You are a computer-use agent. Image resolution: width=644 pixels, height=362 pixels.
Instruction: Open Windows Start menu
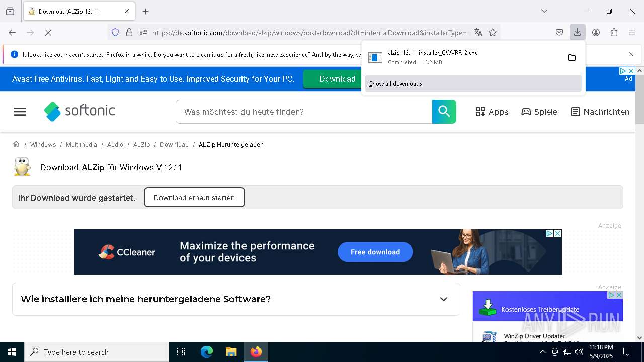point(12,352)
